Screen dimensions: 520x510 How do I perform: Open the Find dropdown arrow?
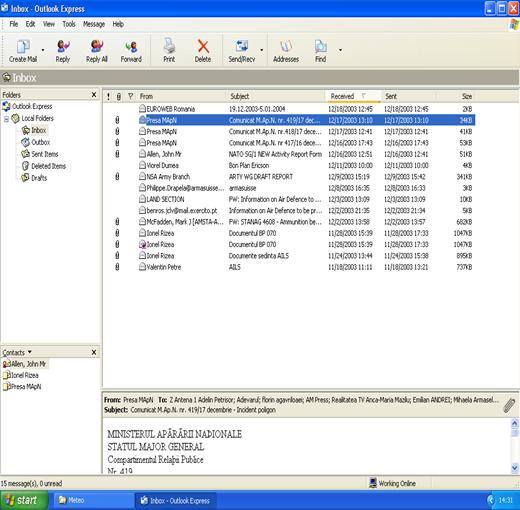click(340, 50)
